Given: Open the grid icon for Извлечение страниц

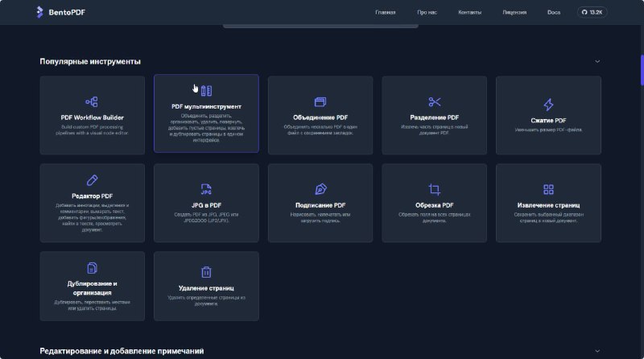Looking at the screenshot, I should (548, 189).
